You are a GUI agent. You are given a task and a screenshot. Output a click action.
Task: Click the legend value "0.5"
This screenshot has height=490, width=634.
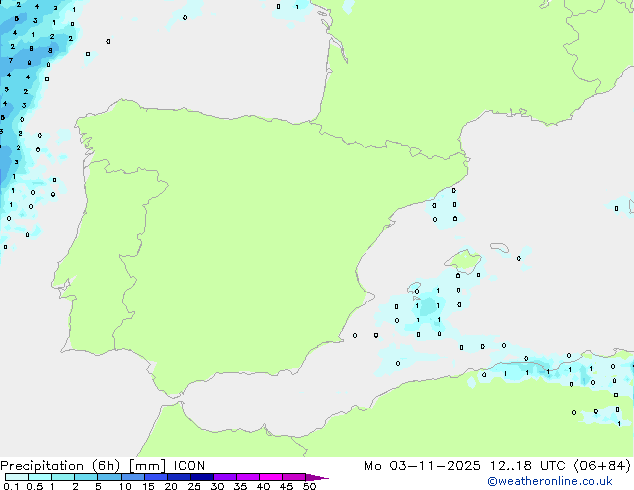(34, 486)
